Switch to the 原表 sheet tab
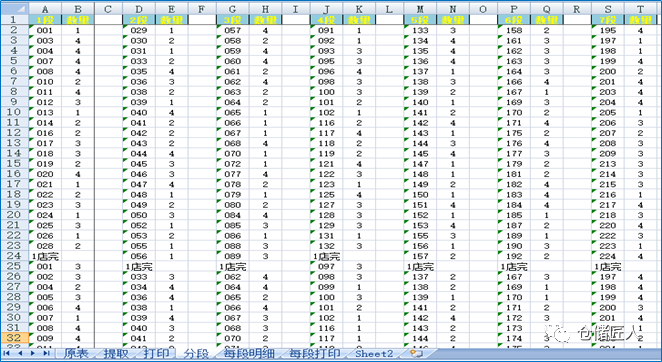Screen dimensions: 662x362 (76, 354)
